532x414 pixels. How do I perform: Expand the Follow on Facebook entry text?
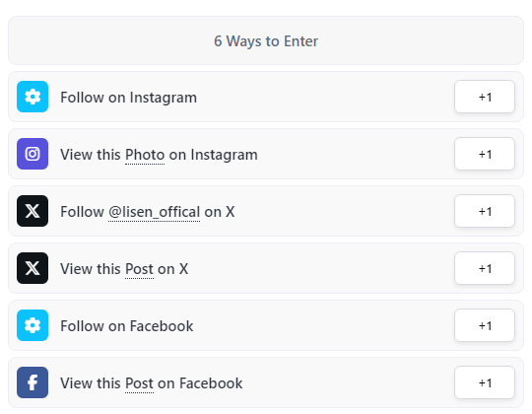click(127, 326)
